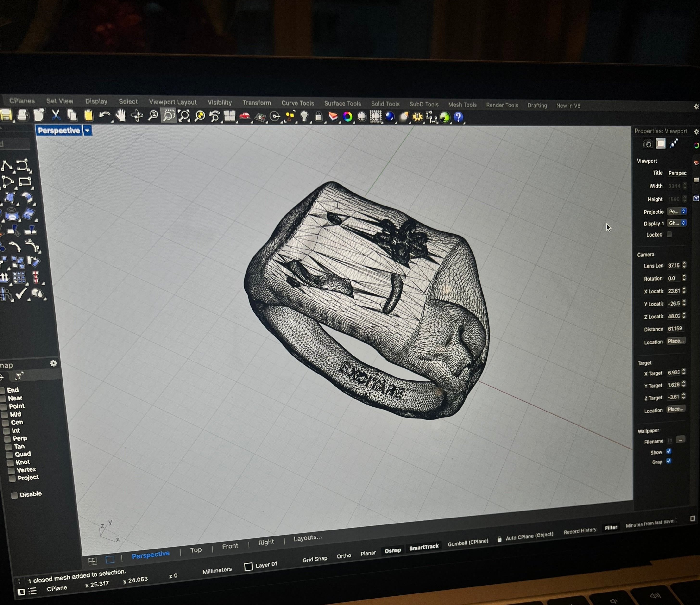Adjust the Rotation stepper
This screenshot has height=605, width=700.
click(684, 278)
